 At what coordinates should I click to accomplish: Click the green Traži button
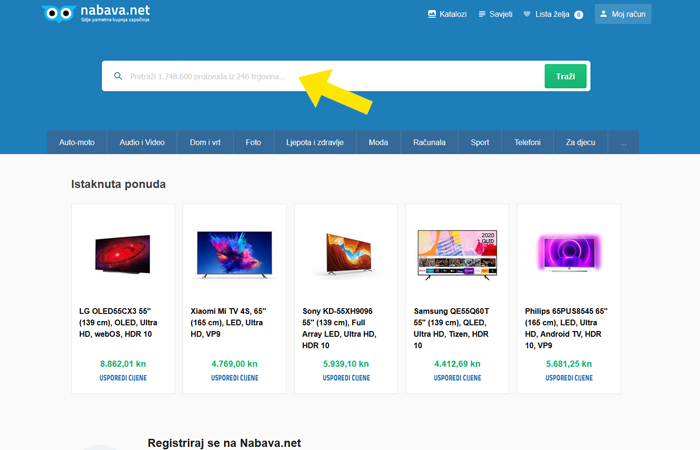(x=565, y=76)
